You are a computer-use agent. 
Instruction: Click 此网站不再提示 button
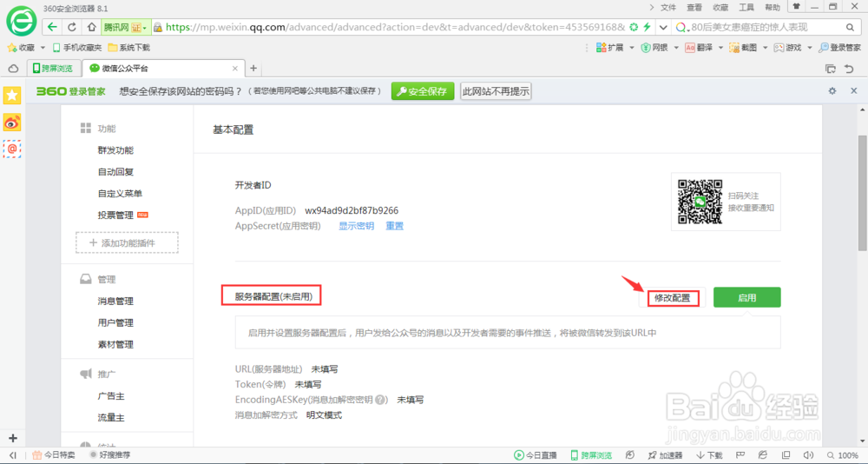point(496,91)
